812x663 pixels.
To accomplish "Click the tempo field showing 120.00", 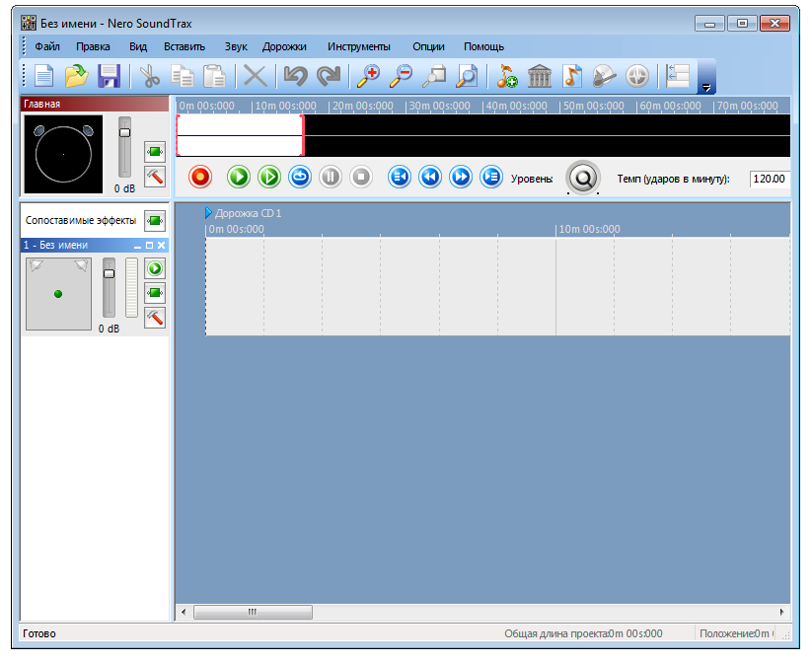I will click(770, 179).
